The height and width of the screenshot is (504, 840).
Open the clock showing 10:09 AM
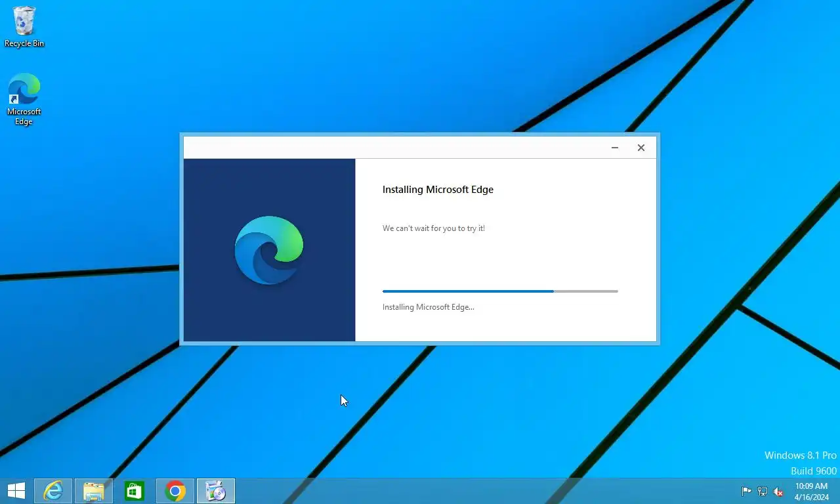pos(811,492)
